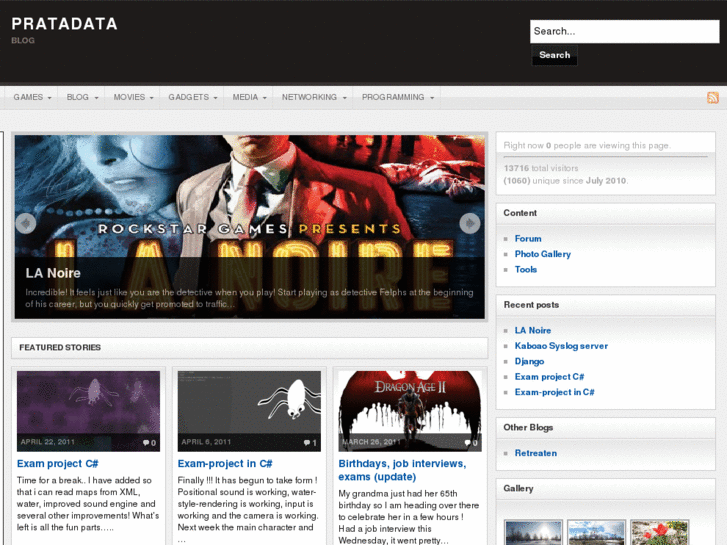The image size is (727, 545).
Task: Open Kaboao Syslog server recent post
Action: [x=561, y=346]
